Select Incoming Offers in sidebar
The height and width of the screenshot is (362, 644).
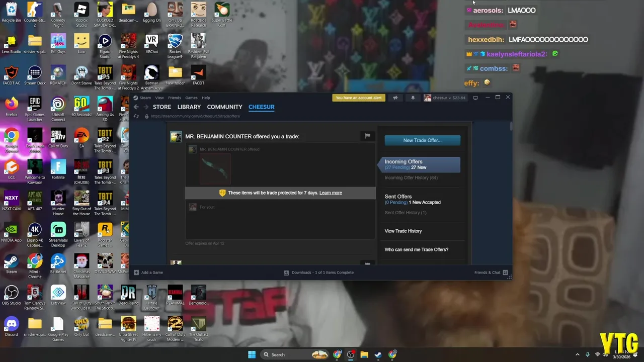(x=420, y=164)
